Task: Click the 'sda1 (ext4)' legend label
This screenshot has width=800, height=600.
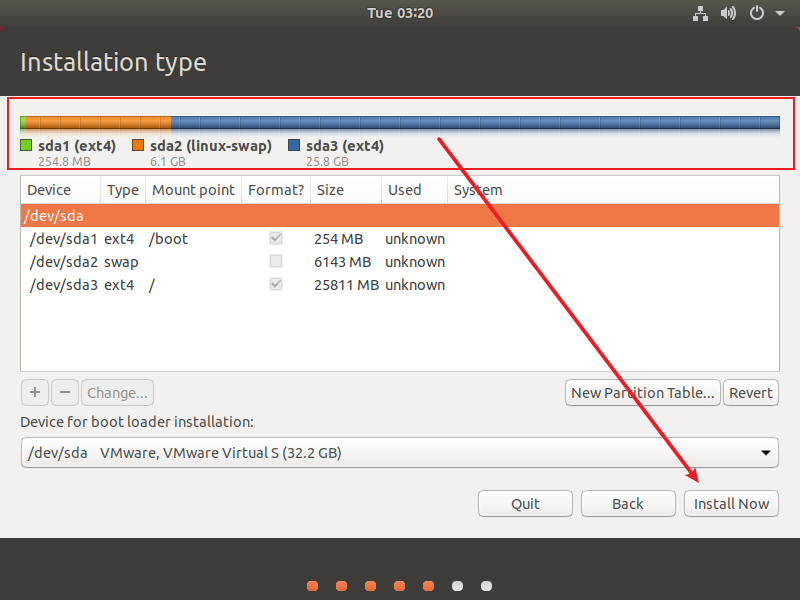Action: [77, 146]
